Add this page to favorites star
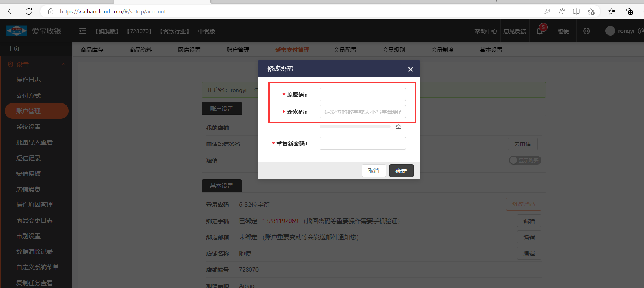Screen dimensions: 644x288 591,11
